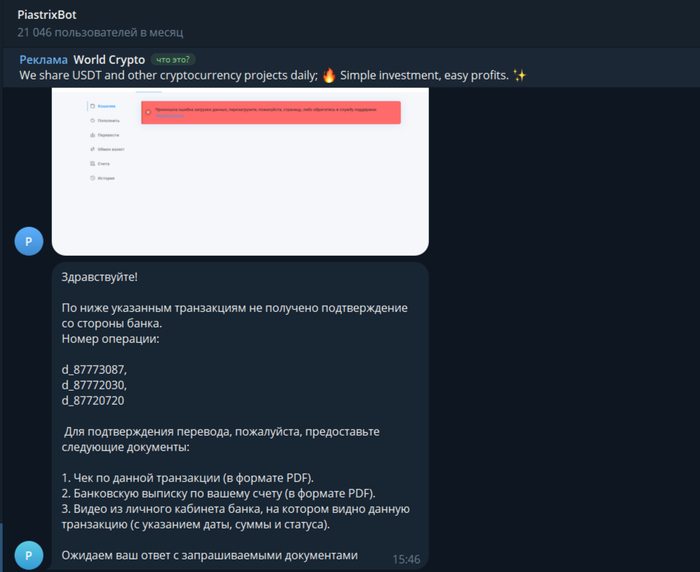Click the Счета accounts icon
The image size is (700, 572).
[x=91, y=163]
